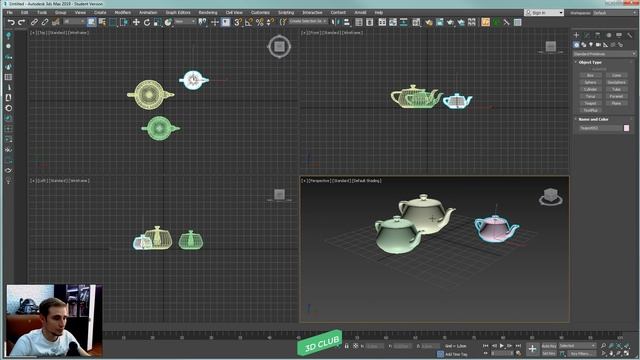This screenshot has height=360, width=640.
Task: Click the Top viewport ViewCube
Action: pos(279,47)
